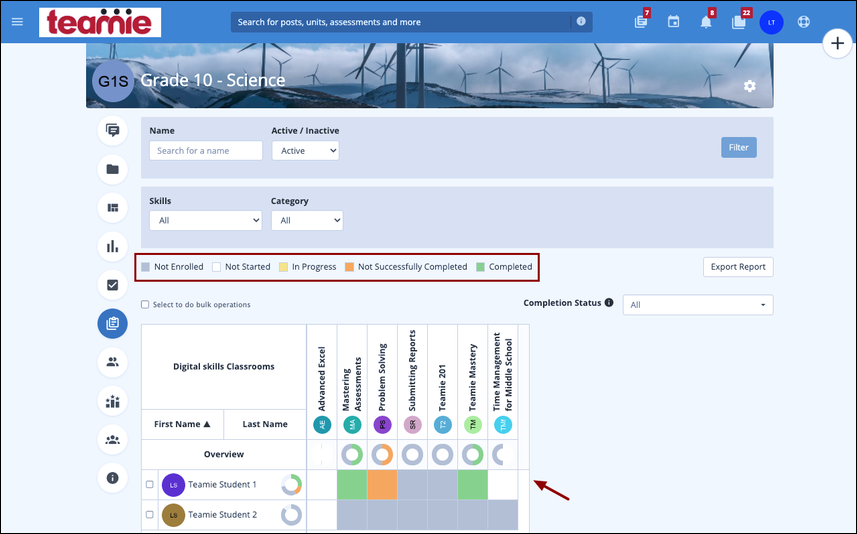The height and width of the screenshot is (534, 857).
Task: Open the dashboard layout sidebar icon
Action: tap(113, 208)
